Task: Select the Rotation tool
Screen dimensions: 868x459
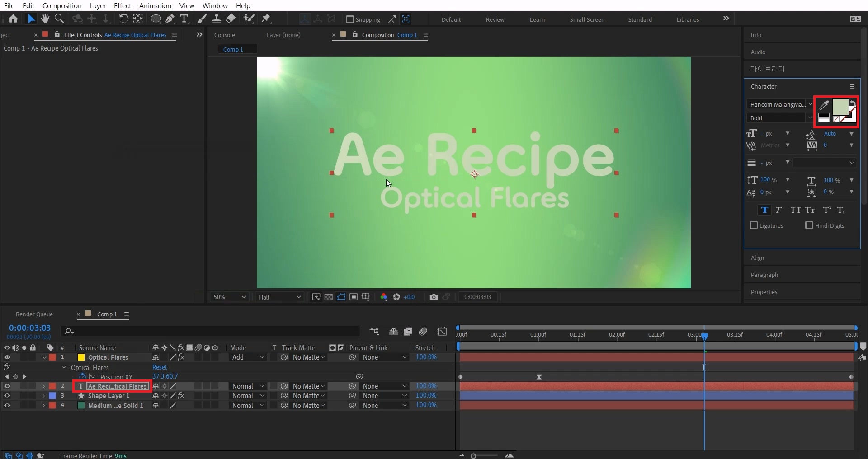Action: [123, 19]
